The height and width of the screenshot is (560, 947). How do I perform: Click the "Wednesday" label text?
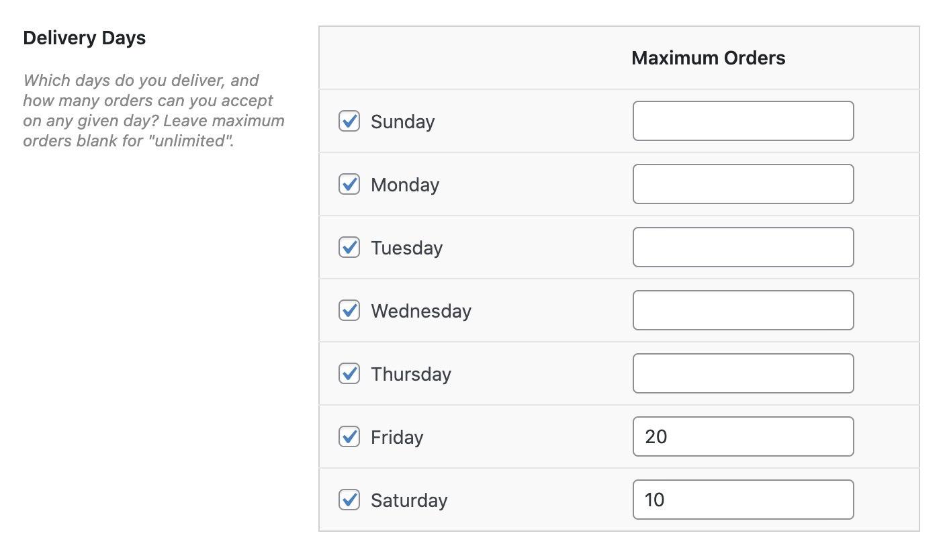click(x=421, y=312)
